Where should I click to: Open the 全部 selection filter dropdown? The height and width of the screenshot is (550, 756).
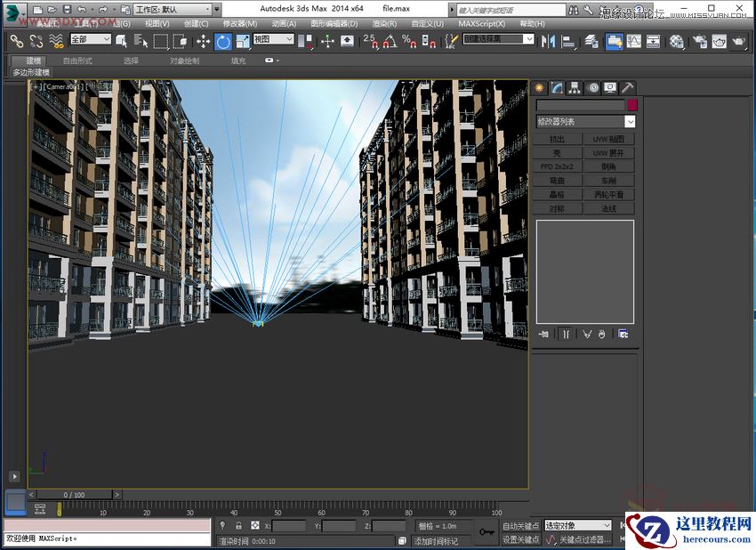pyautogui.click(x=89, y=40)
